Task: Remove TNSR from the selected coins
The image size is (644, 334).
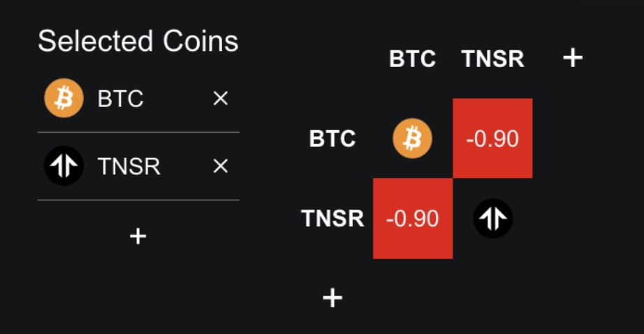Action: (220, 166)
